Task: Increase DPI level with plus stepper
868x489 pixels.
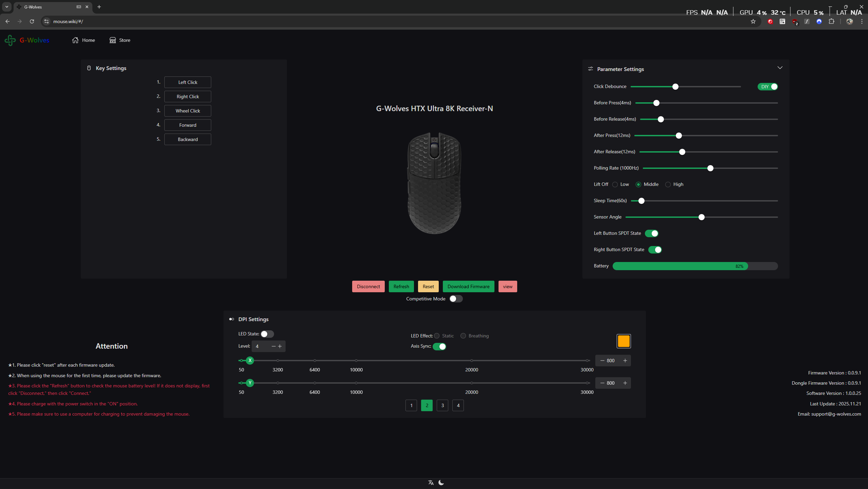Action: (280, 346)
